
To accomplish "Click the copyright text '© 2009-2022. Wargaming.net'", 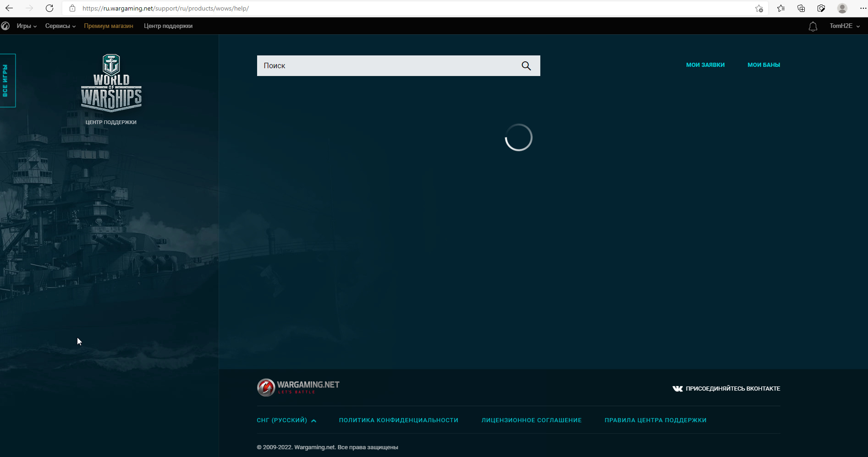I will coord(296,447).
